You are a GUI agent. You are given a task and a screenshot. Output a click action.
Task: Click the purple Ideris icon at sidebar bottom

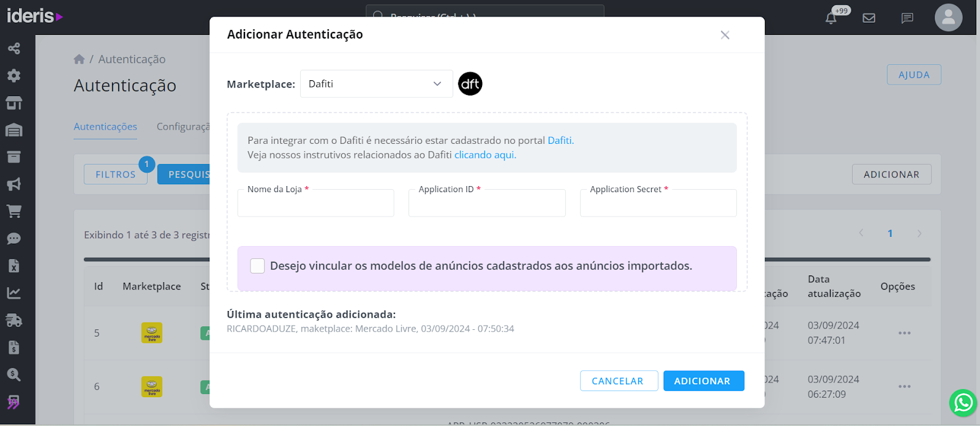coord(13,402)
